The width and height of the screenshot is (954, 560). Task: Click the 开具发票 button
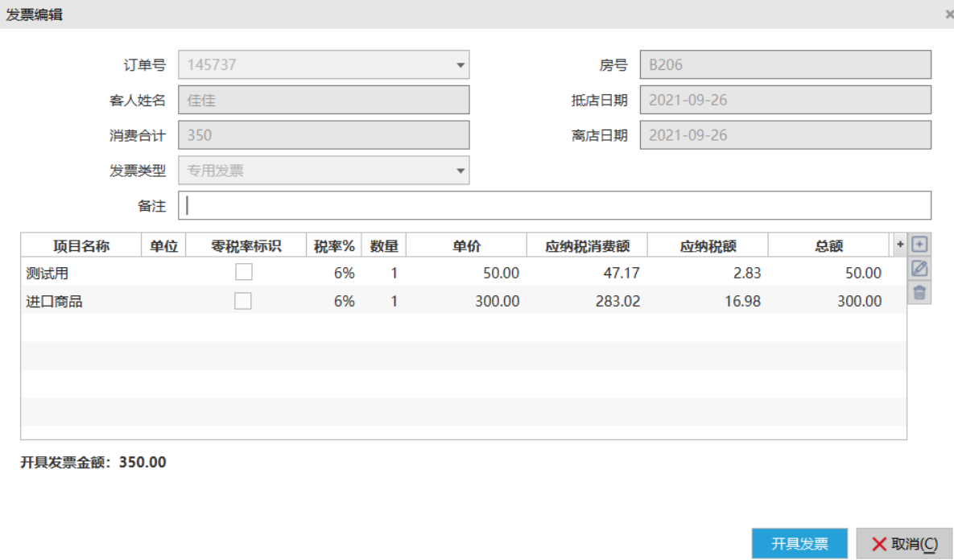(x=799, y=544)
